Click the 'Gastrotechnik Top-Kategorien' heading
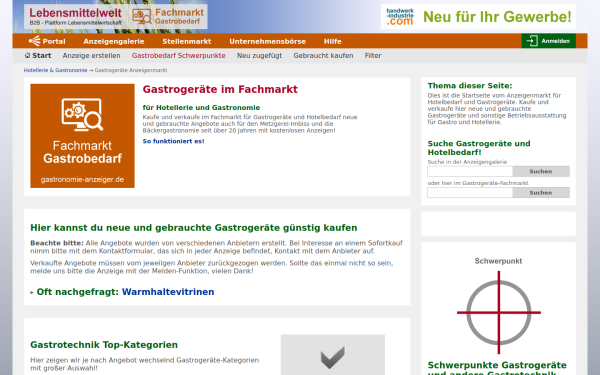The width and height of the screenshot is (600, 375). tap(104, 345)
